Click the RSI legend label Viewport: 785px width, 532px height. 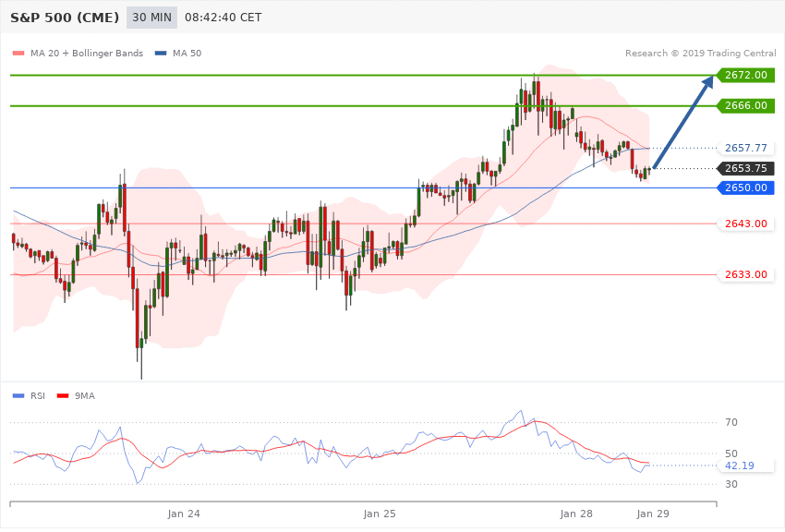tap(38, 396)
